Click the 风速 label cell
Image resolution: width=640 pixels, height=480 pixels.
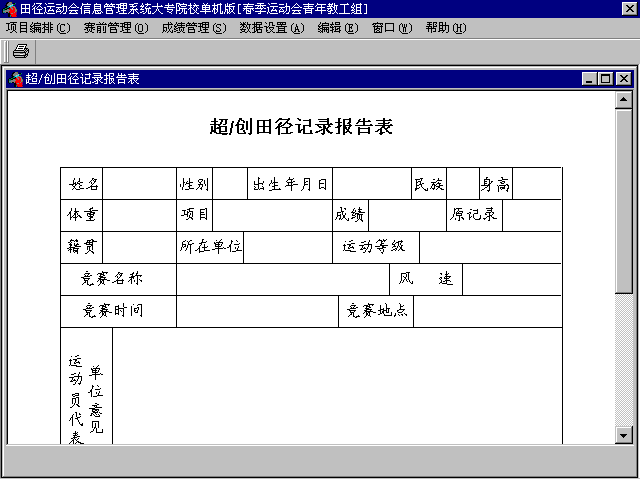pyautogui.click(x=426, y=279)
